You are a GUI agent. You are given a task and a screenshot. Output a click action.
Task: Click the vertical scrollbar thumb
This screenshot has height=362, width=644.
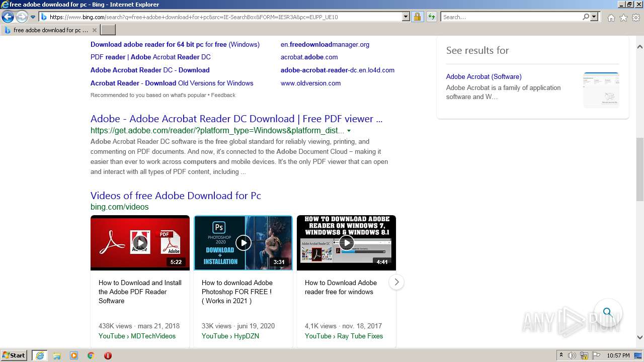pyautogui.click(x=640, y=169)
